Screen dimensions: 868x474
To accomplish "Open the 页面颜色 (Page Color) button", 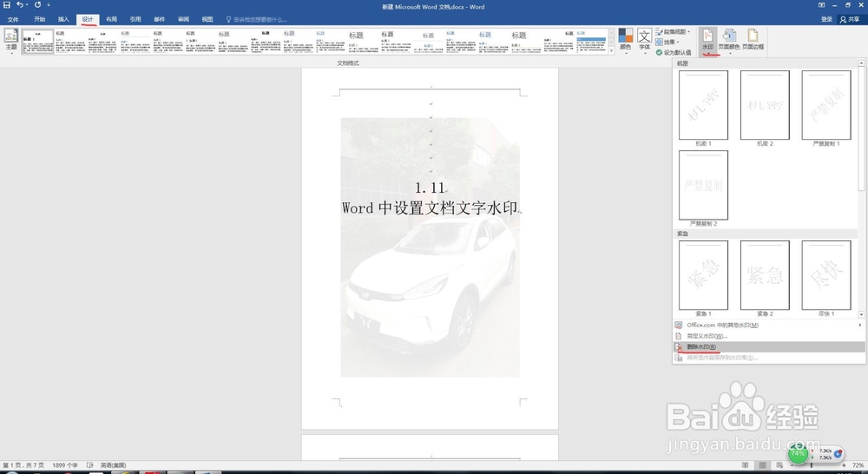I will (728, 41).
